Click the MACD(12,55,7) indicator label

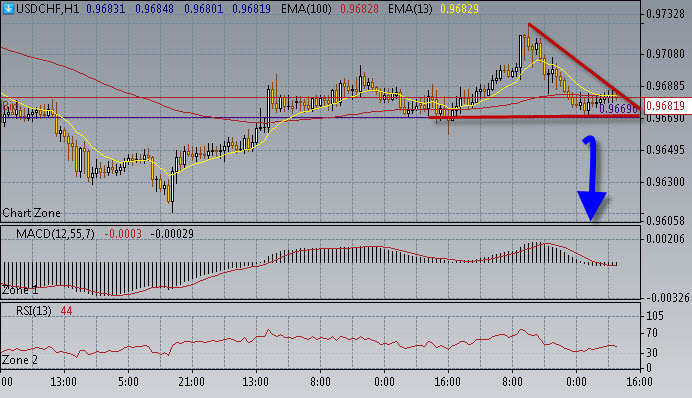coord(55,234)
